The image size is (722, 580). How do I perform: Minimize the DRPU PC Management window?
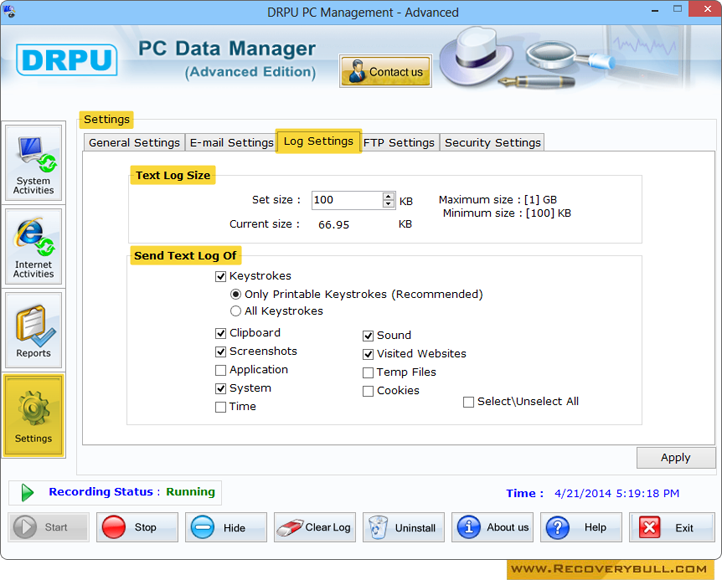tap(654, 10)
